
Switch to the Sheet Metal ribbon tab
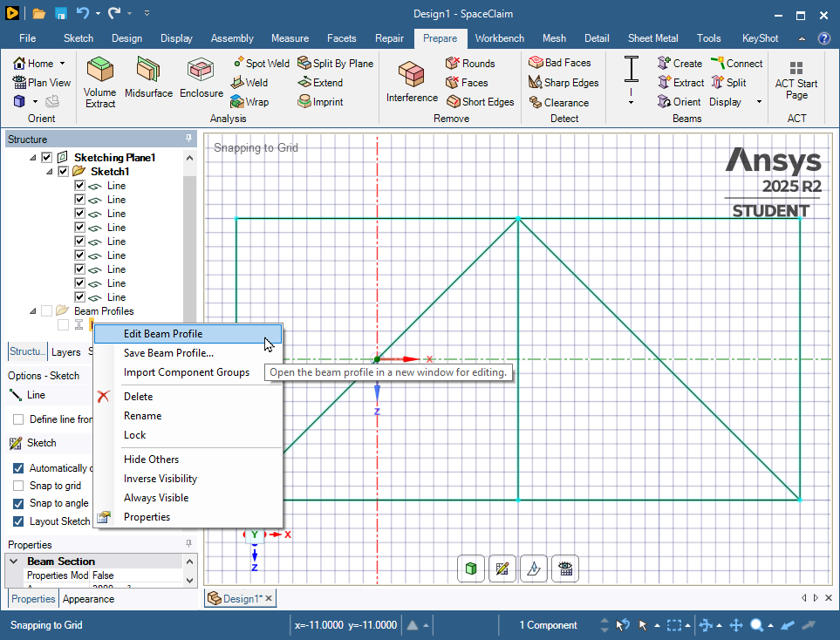653,38
